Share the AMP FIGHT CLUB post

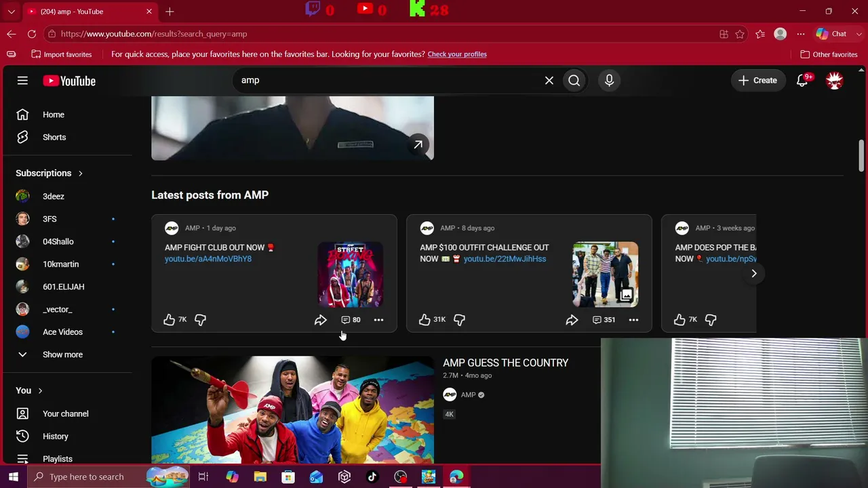[321, 319]
